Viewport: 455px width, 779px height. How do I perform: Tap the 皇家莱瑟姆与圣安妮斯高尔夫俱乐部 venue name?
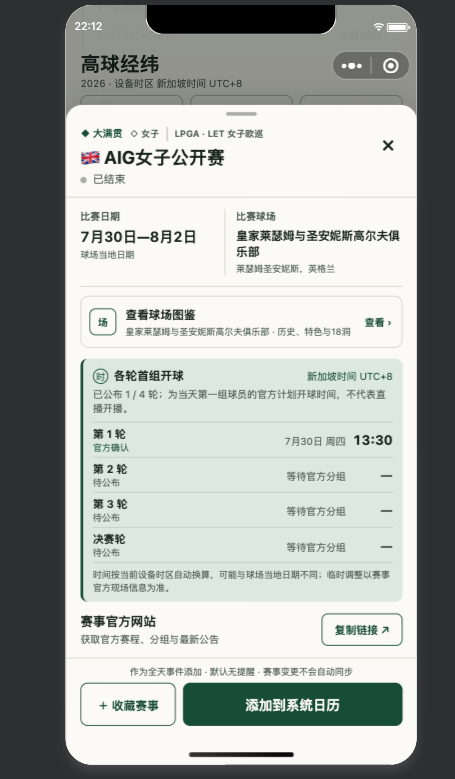point(318,243)
